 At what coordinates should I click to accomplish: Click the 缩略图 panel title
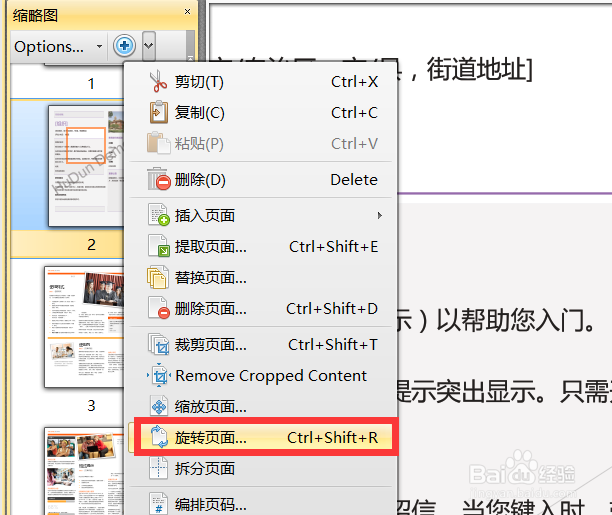coord(35,16)
